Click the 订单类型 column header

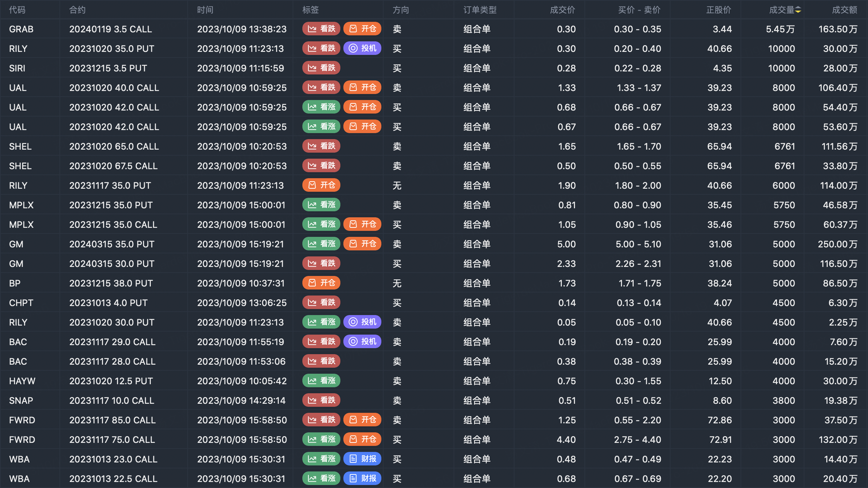[x=480, y=10]
